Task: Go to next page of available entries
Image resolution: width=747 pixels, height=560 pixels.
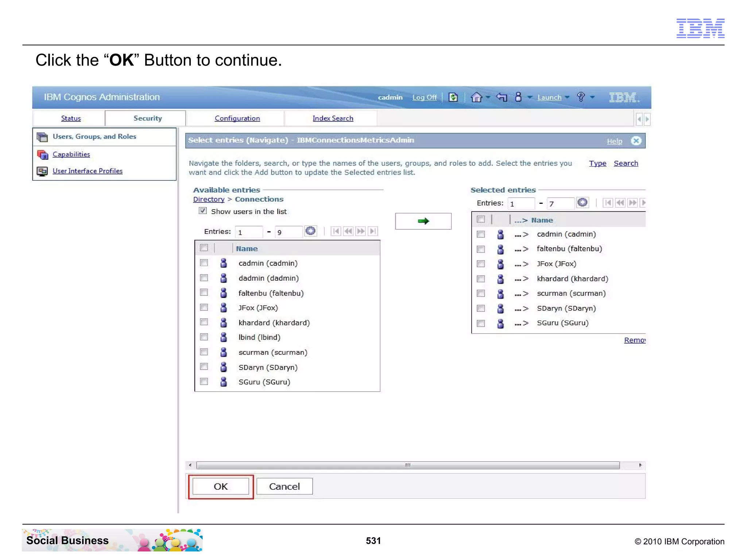Action: (x=360, y=231)
